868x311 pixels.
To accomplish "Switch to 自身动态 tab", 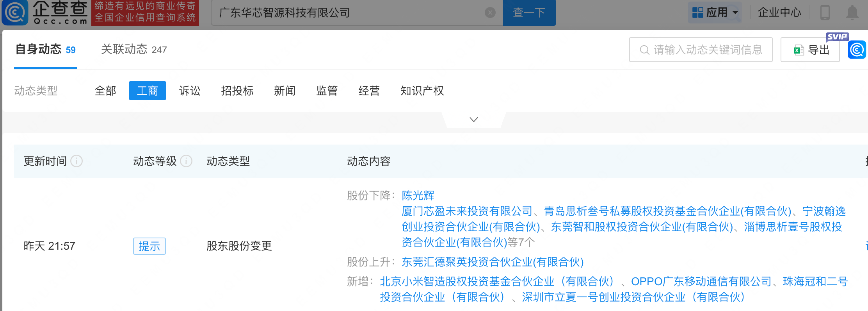I will [45, 50].
